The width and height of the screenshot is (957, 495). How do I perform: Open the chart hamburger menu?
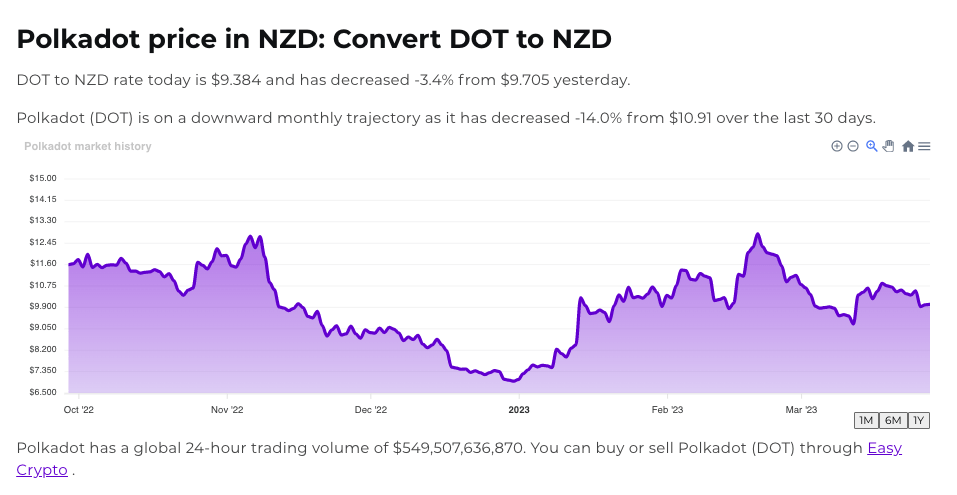[x=924, y=146]
